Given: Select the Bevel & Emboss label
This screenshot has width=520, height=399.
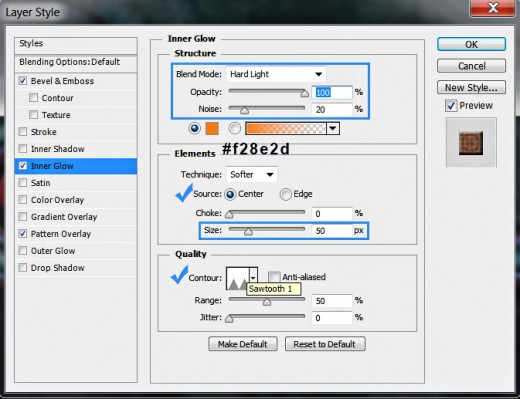Looking at the screenshot, I should [62, 81].
